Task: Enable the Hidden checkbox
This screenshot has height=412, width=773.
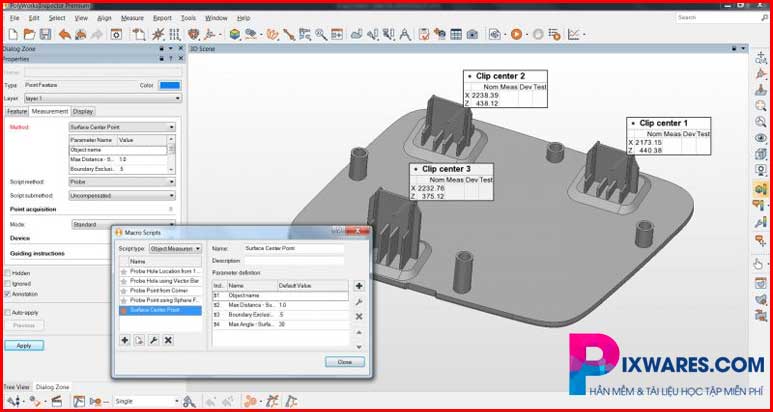Action: 8,273
